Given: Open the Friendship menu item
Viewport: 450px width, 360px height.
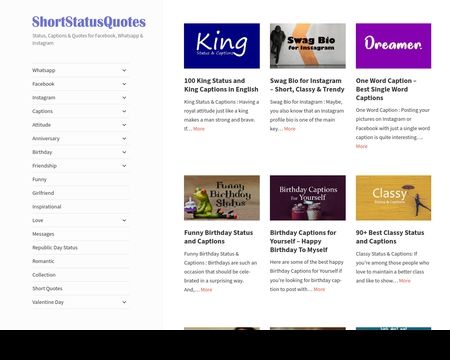Looking at the screenshot, I should [x=44, y=166].
